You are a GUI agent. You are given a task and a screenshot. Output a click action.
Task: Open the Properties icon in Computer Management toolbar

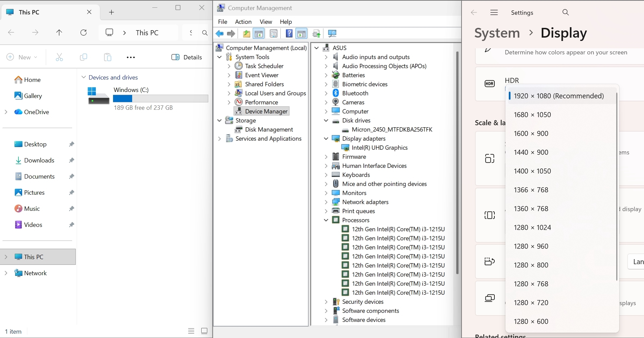(x=274, y=34)
